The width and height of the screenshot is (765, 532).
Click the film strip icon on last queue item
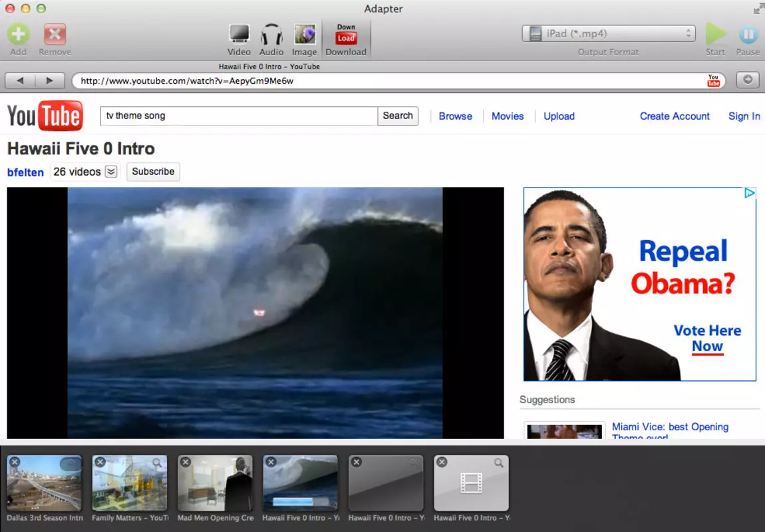(471, 483)
